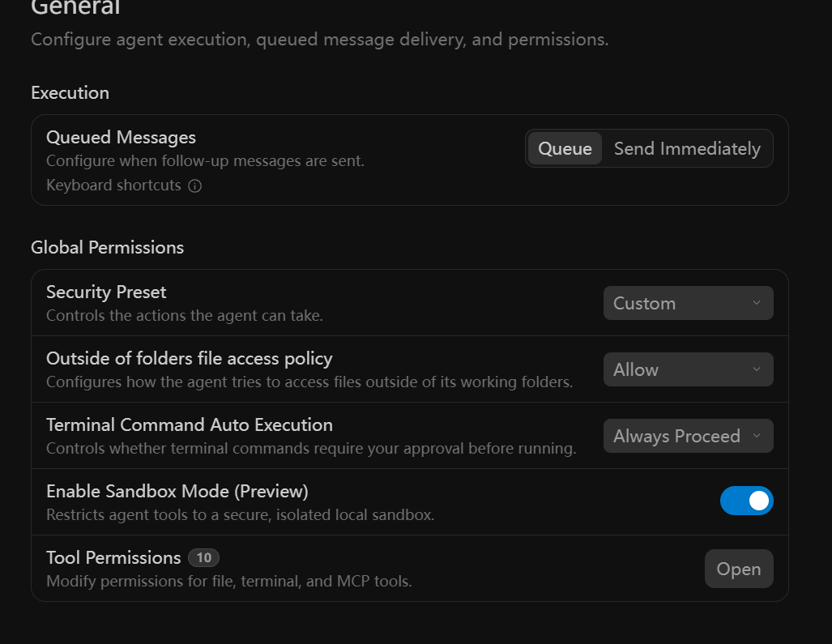Click the Enable Sandbox Mode (Preview) label
This screenshot has height=644, width=832.
point(177,491)
